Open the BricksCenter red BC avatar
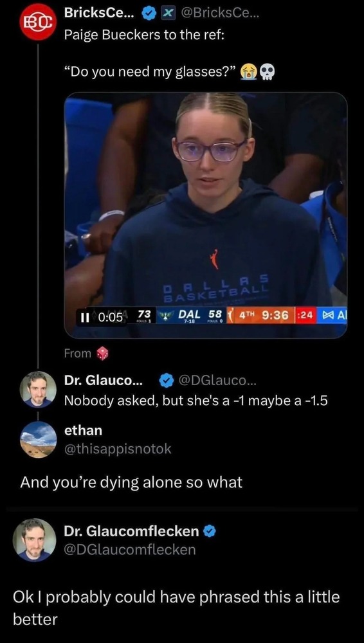This screenshot has height=643, width=364. click(38, 22)
